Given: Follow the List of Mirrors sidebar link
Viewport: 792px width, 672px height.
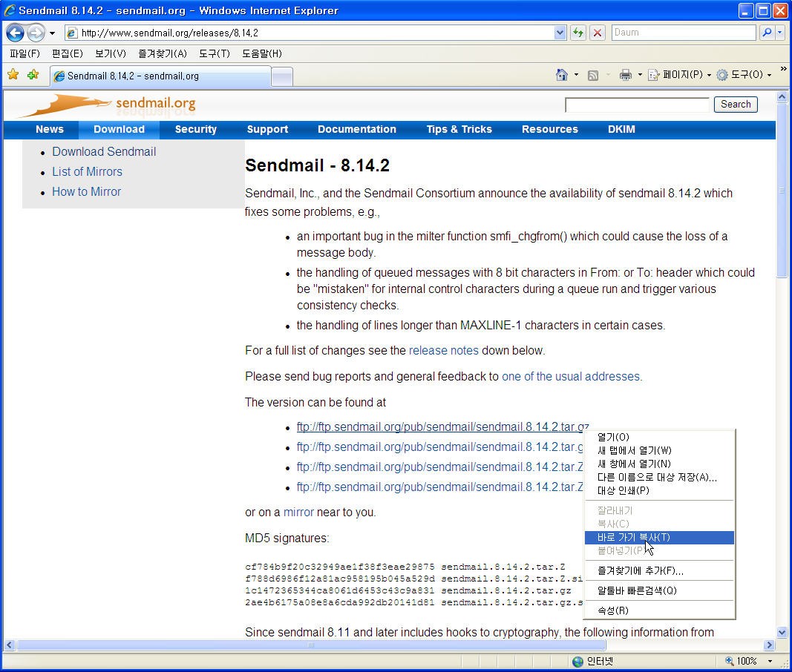Looking at the screenshot, I should pyautogui.click(x=87, y=171).
